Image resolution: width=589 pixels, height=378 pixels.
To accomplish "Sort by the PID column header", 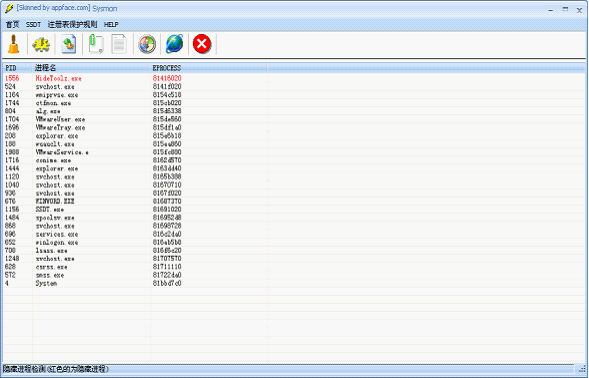I will click(x=18, y=68).
